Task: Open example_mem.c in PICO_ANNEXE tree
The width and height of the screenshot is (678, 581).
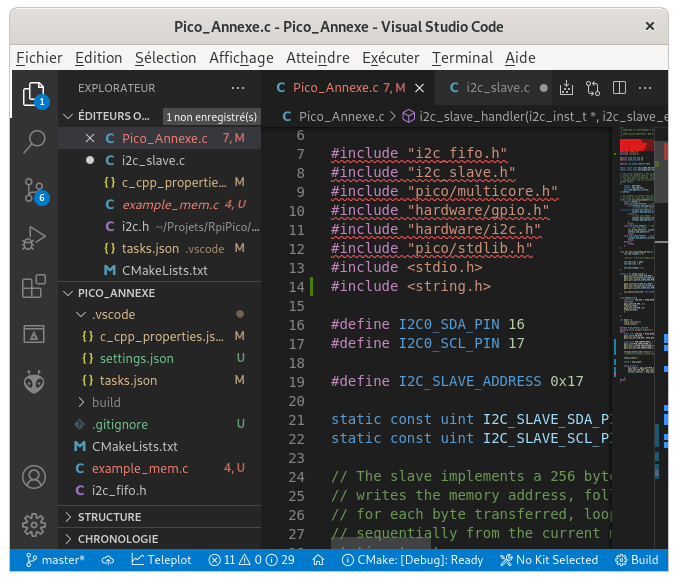Action: (x=160, y=469)
